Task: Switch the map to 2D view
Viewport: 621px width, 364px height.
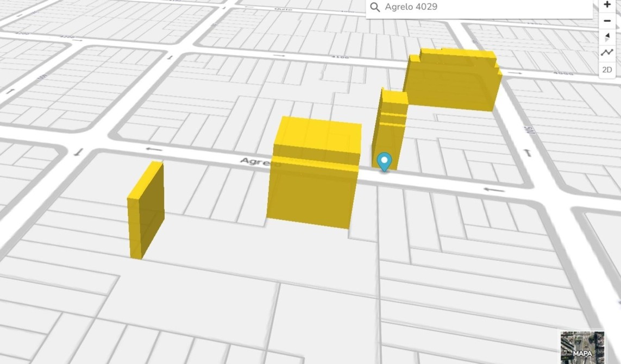Action: (607, 70)
